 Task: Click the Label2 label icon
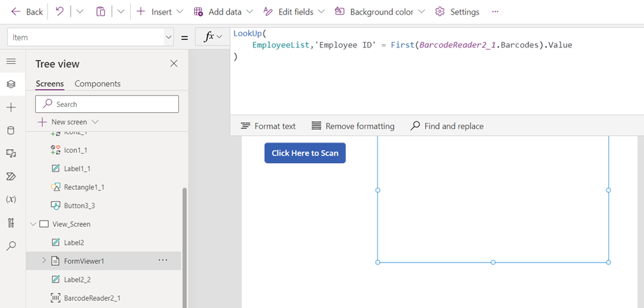point(55,243)
